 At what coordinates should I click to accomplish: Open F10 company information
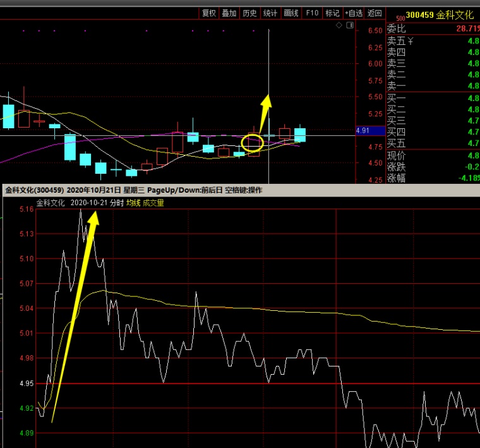tap(312, 13)
